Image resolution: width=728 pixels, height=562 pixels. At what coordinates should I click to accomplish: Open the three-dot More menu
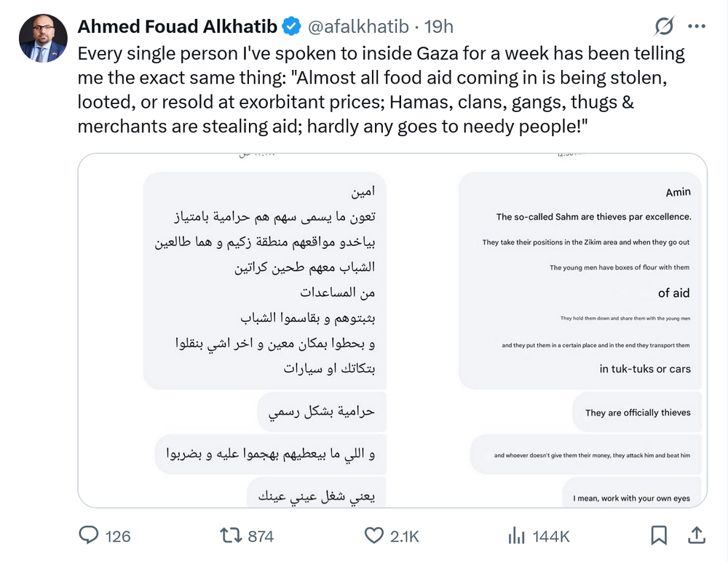point(697,27)
